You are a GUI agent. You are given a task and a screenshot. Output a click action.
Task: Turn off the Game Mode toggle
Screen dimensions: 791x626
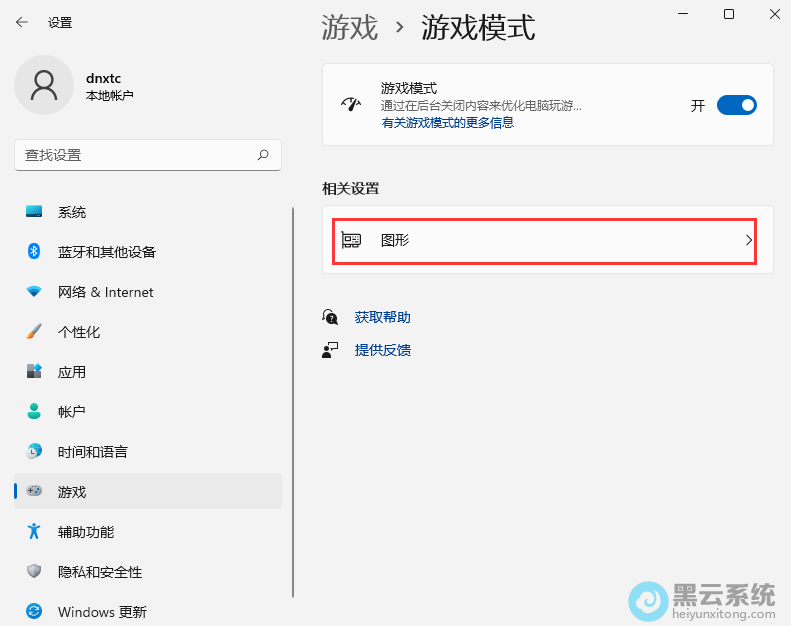737,105
